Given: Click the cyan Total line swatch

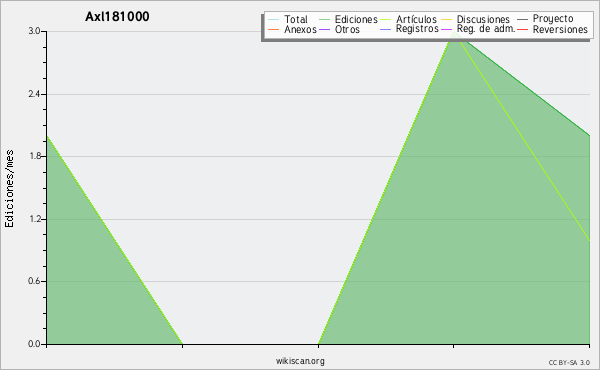Looking at the screenshot, I should [274, 19].
